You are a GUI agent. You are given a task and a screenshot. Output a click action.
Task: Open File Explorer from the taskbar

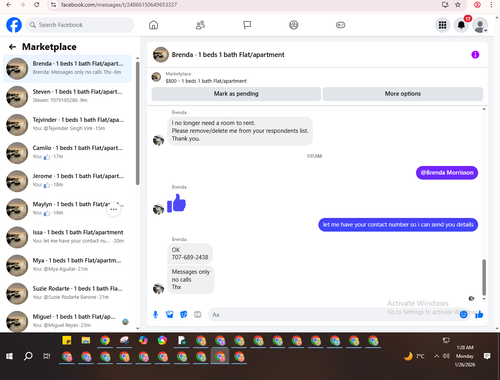coord(86,340)
